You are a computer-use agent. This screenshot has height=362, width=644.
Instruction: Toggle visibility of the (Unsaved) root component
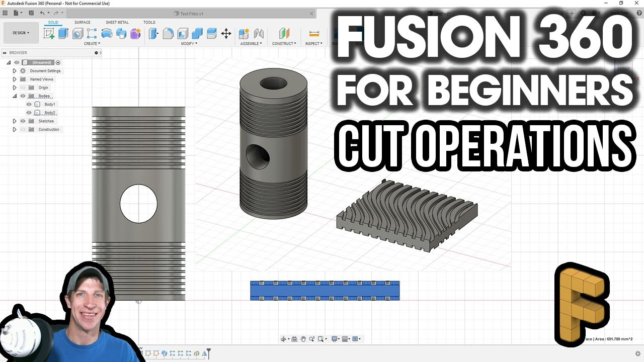[x=17, y=62]
